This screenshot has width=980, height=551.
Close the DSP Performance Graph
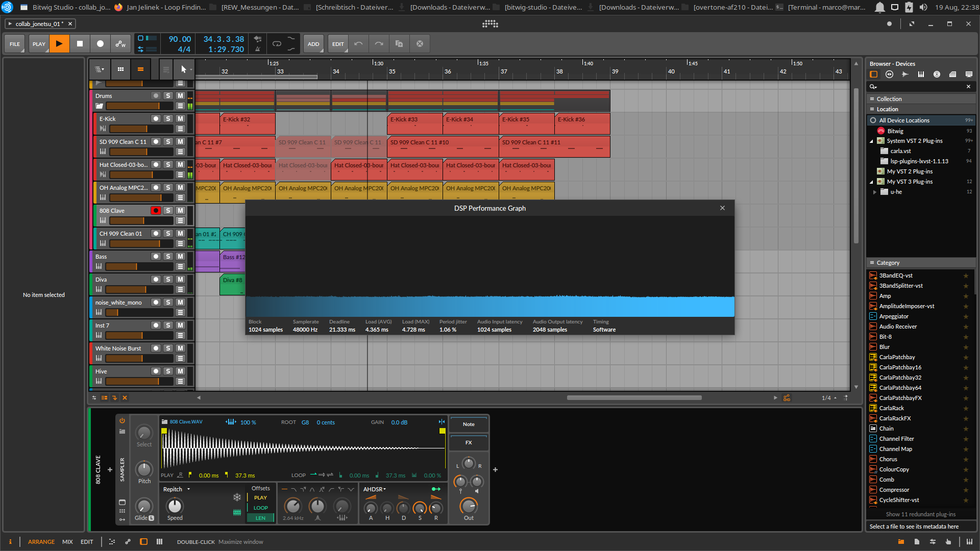pyautogui.click(x=722, y=208)
